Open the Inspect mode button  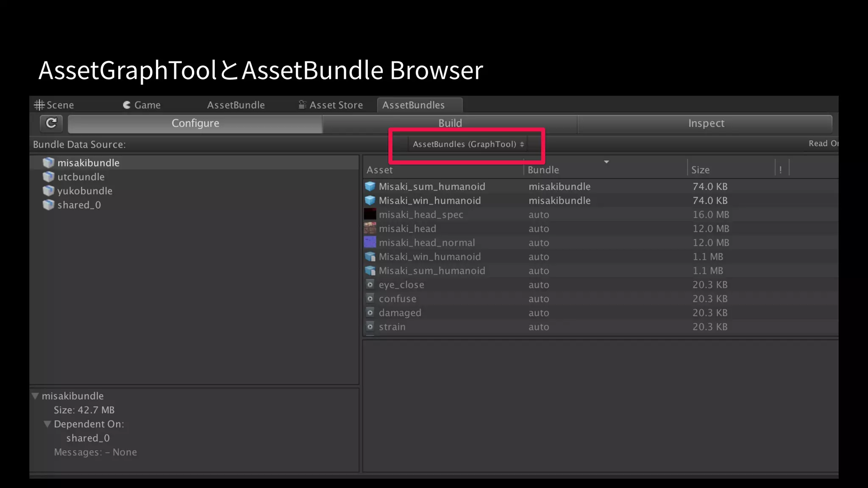coord(706,123)
